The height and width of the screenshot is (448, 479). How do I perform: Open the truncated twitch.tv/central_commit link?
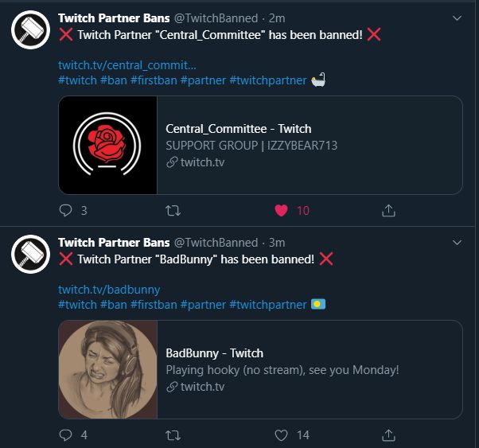(127, 65)
